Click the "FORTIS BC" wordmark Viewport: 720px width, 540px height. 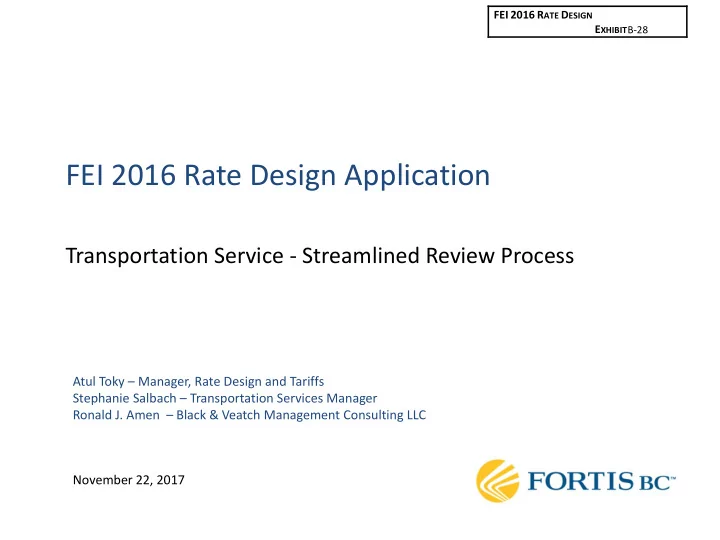coord(602,482)
